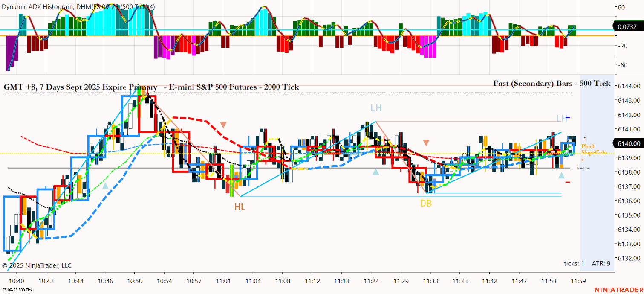Click the 11:42 time axis label

tap(490, 281)
